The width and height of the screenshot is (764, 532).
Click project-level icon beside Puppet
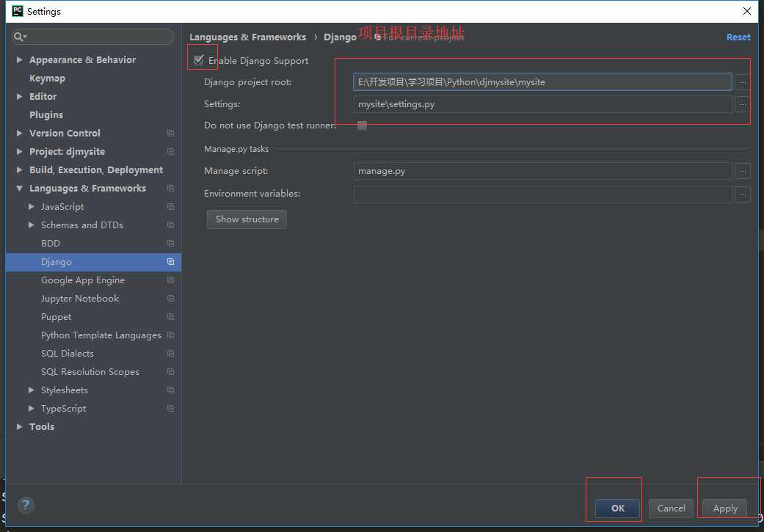170,317
